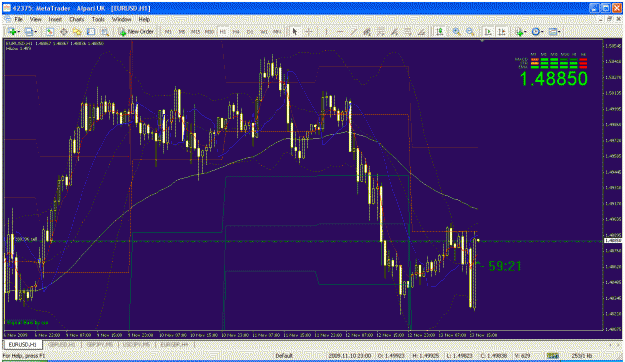The width and height of the screenshot is (625, 362).
Task: Click the New Order button
Action: 136,31
